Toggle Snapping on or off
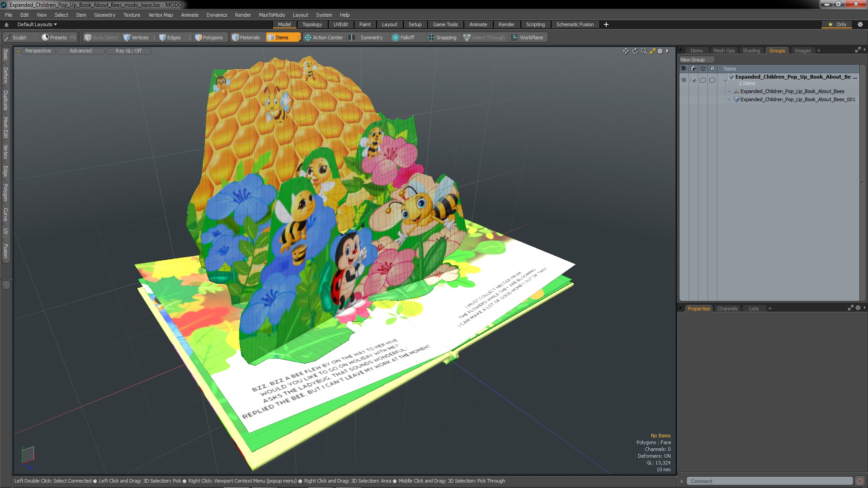This screenshot has height=488, width=868. coord(442,38)
